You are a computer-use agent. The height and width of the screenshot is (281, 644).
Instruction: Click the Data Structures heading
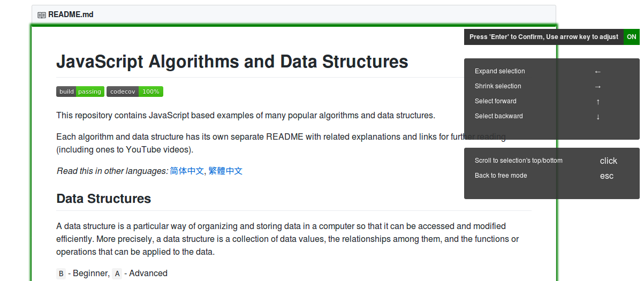pos(104,199)
